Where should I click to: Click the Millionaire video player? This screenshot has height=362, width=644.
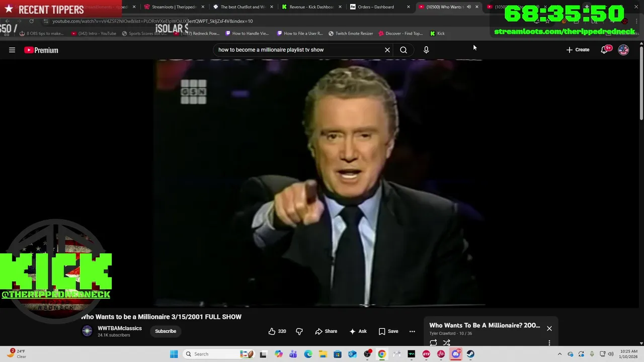[319, 183]
